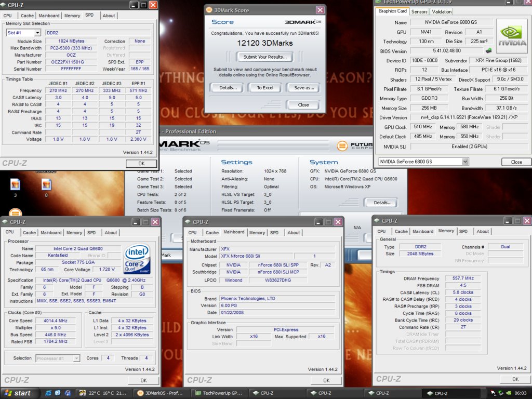
Task: Click the Bus Speed value '446.0 MHz'
Action: 55,335
